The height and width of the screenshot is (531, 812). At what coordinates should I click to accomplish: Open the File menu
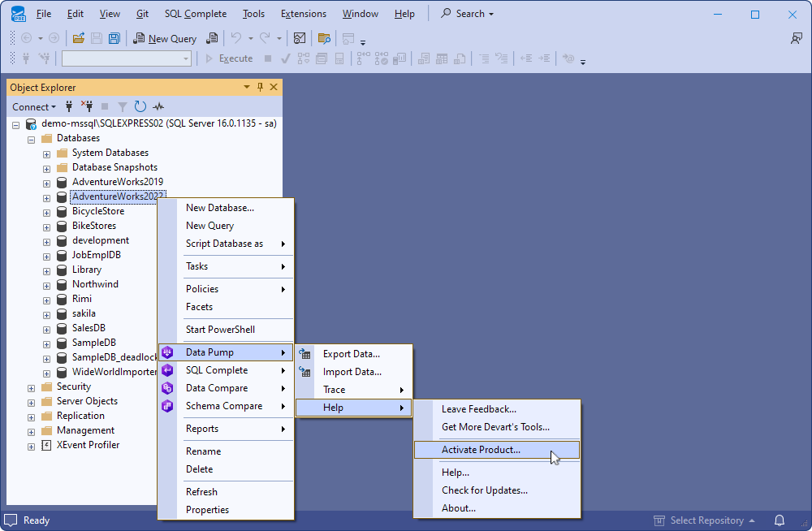44,14
